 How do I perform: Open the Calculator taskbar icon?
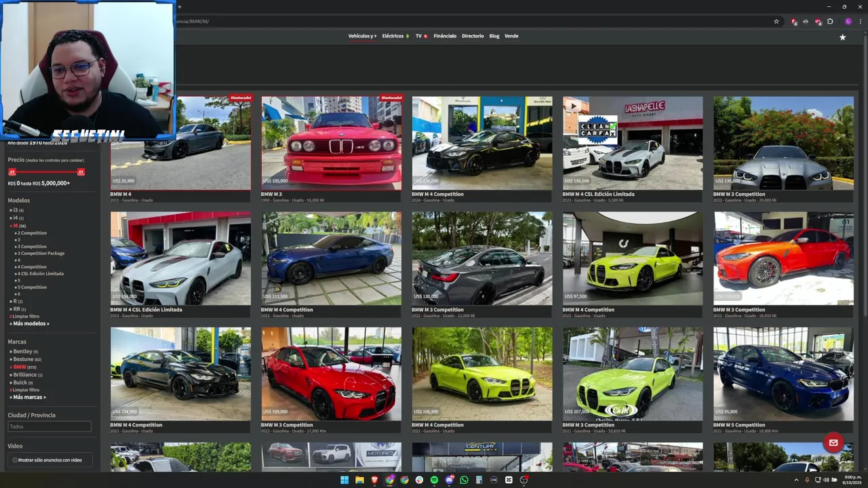click(479, 480)
